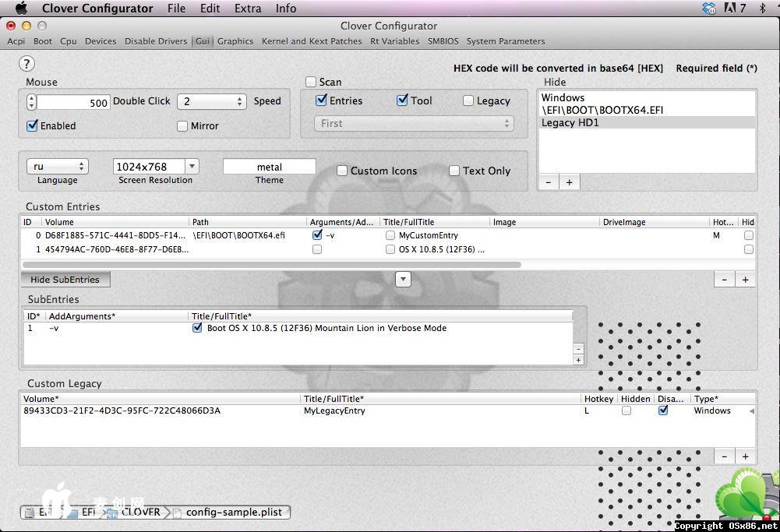This screenshot has height=532, width=780.
Task: Check the Text Only option
Action: [454, 171]
